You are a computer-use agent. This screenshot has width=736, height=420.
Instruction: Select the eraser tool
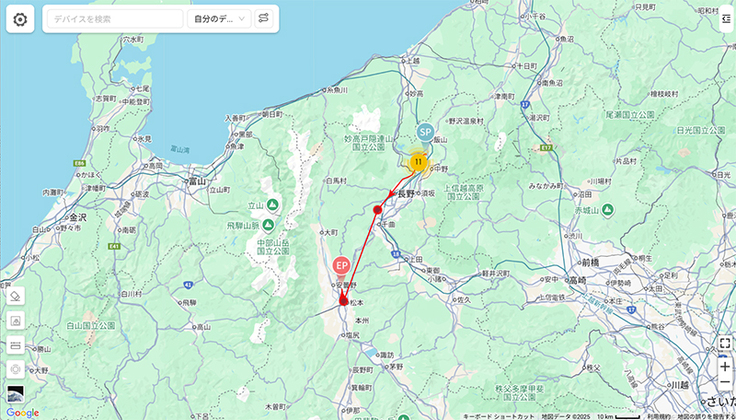click(15, 296)
